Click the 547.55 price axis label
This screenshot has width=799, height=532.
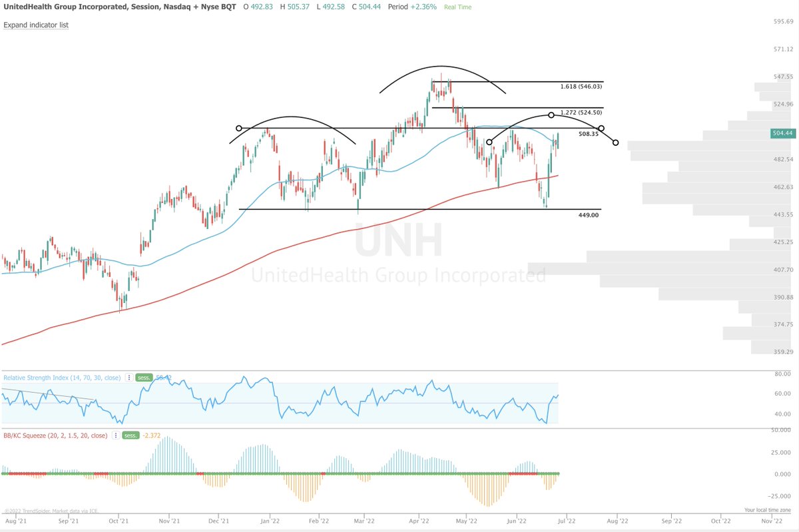click(783, 77)
